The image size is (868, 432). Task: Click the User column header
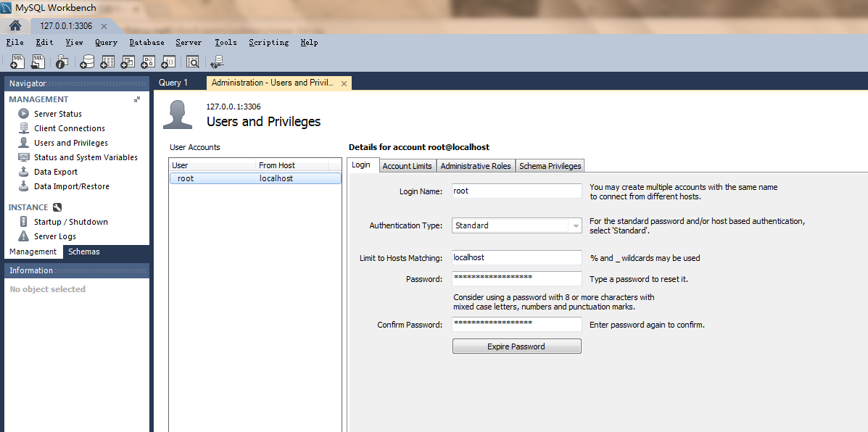coord(212,165)
